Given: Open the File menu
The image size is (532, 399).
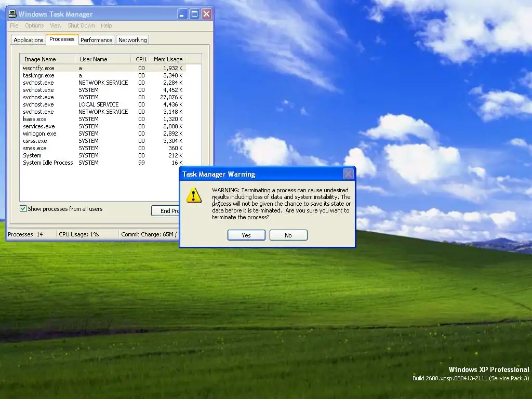Looking at the screenshot, I should (x=14, y=25).
